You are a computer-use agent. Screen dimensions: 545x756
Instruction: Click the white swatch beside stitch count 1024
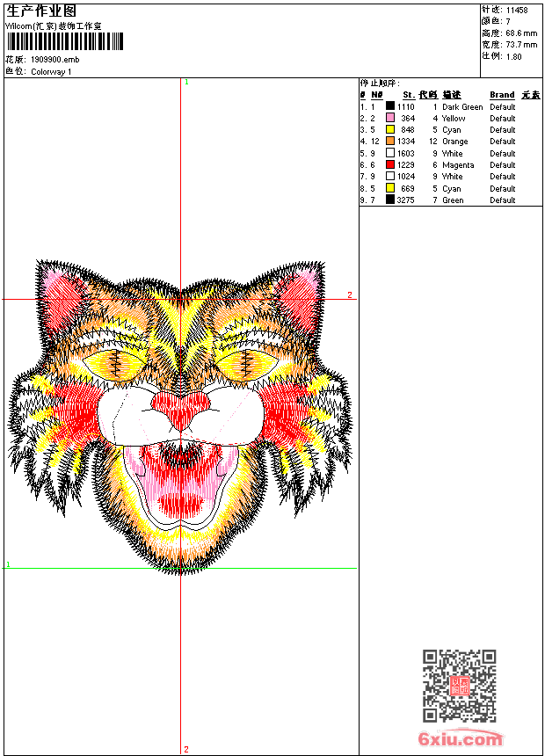click(x=390, y=176)
